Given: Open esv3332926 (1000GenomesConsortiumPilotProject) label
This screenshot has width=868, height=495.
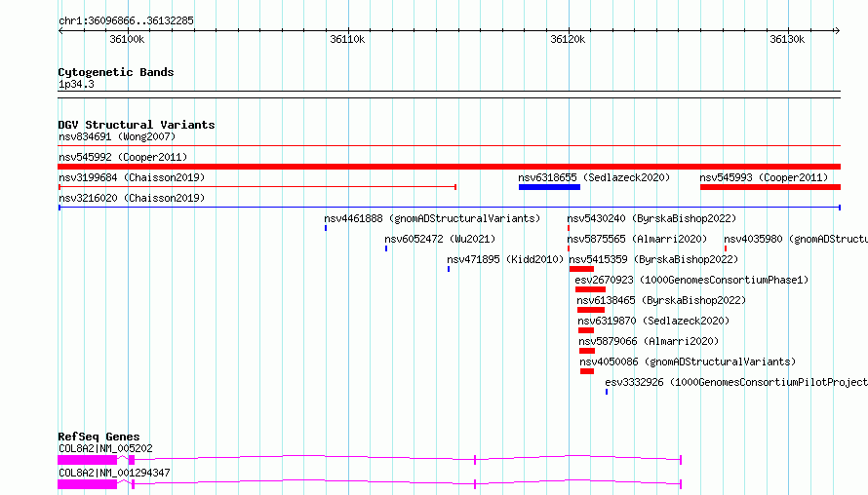Looking at the screenshot, I should point(736,382).
